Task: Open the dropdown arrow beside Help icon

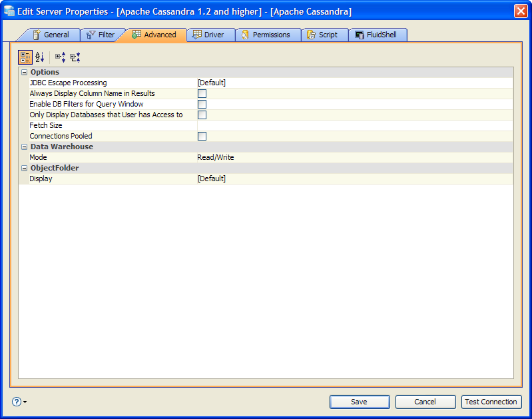Action: tap(25, 402)
